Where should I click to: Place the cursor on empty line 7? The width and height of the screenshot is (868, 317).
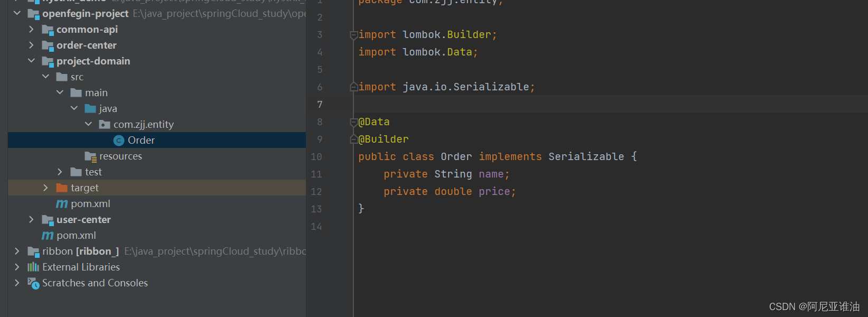(x=611, y=105)
